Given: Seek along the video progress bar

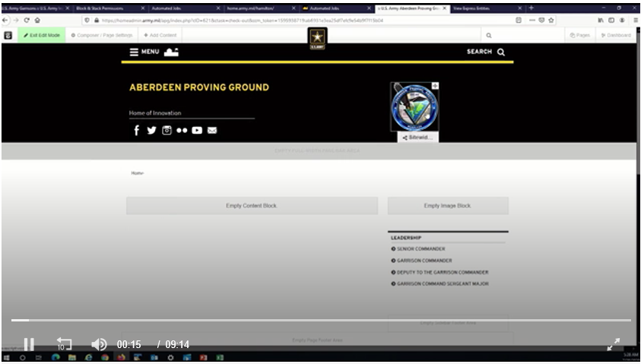Looking at the screenshot, I should 321,320.
